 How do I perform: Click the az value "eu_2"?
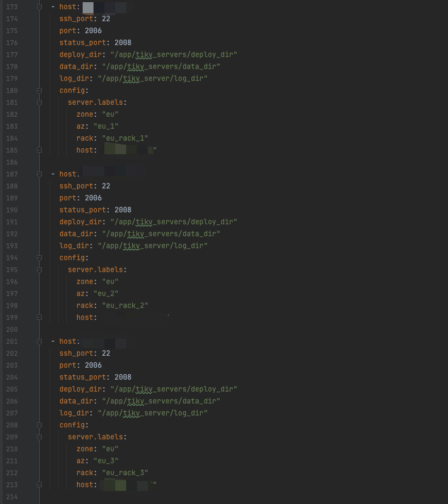110,294
